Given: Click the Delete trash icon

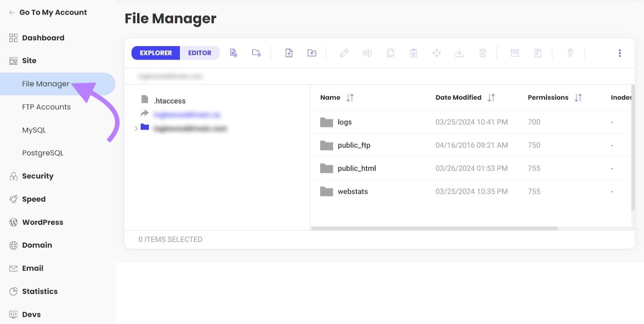Looking at the screenshot, I should tap(483, 53).
